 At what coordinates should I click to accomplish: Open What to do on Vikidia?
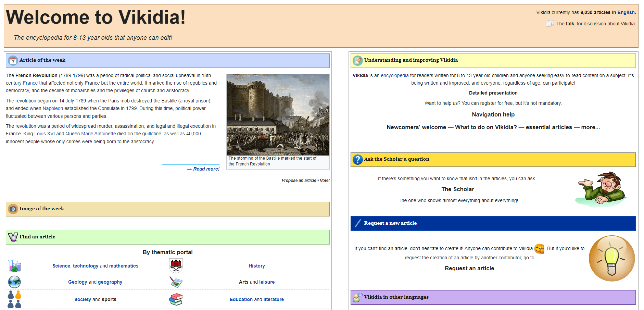(x=486, y=127)
